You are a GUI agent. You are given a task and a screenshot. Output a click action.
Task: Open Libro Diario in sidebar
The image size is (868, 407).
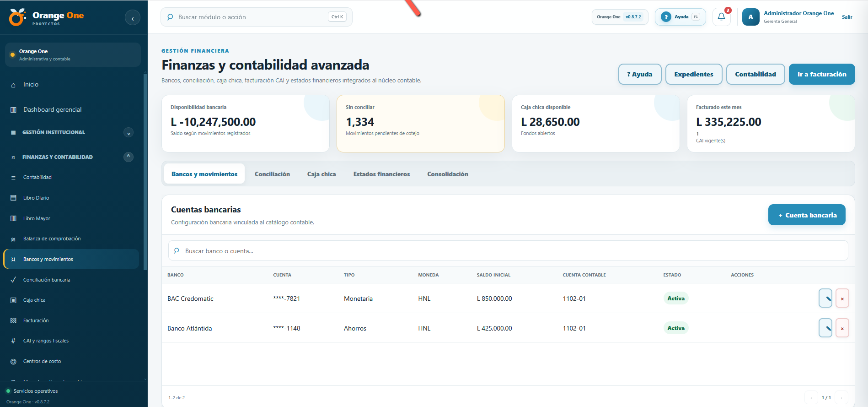[71, 198]
